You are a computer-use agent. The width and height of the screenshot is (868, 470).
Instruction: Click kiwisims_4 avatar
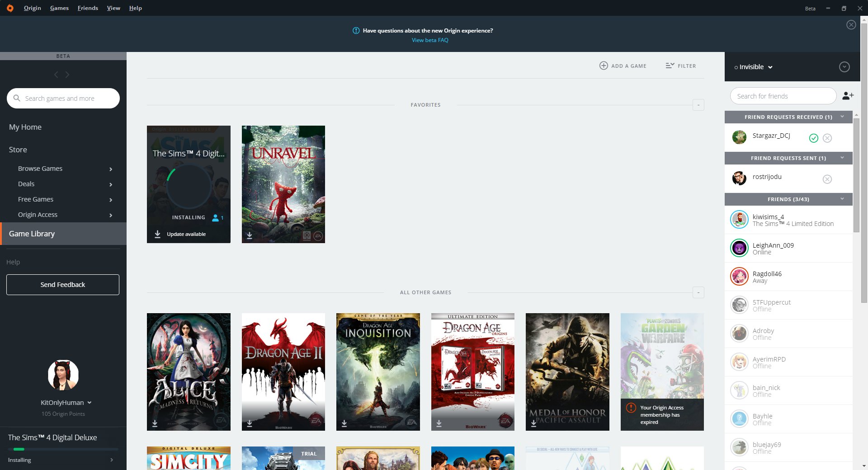coord(740,220)
